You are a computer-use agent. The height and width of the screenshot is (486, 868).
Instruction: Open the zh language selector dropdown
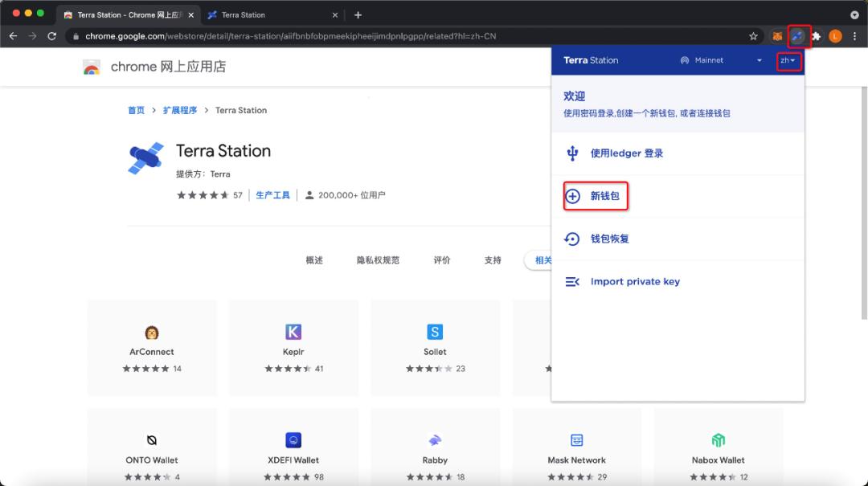(x=788, y=60)
